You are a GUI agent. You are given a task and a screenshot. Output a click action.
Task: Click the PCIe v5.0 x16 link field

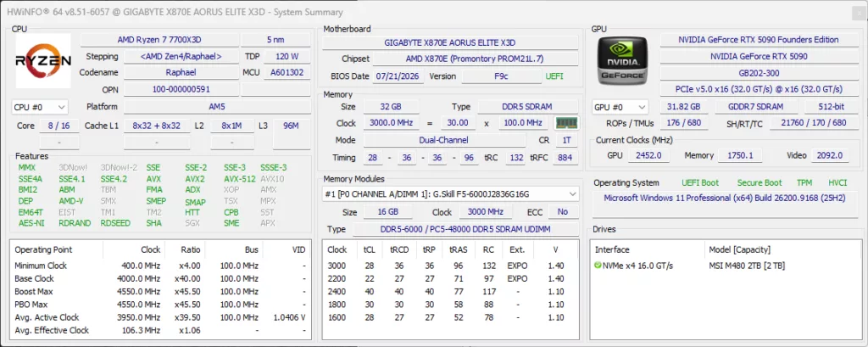[x=759, y=89]
